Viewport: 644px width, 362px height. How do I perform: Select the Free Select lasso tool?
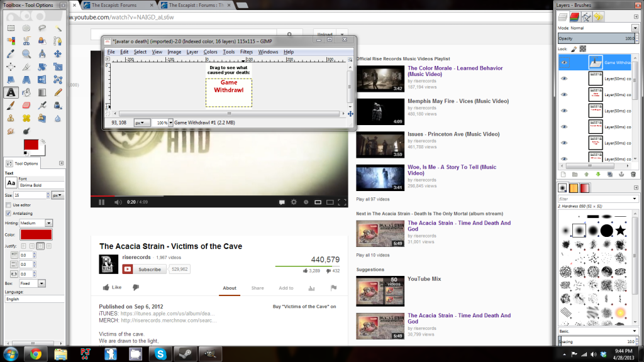pos(42,28)
